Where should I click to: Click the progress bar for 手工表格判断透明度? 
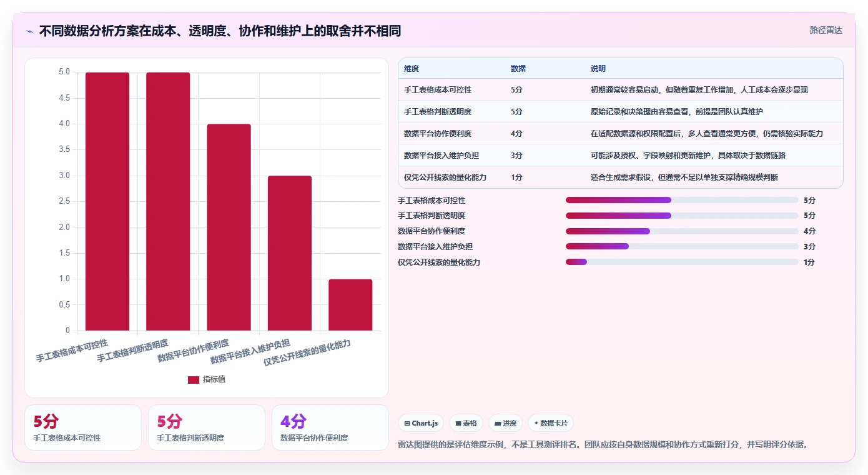tap(682, 216)
